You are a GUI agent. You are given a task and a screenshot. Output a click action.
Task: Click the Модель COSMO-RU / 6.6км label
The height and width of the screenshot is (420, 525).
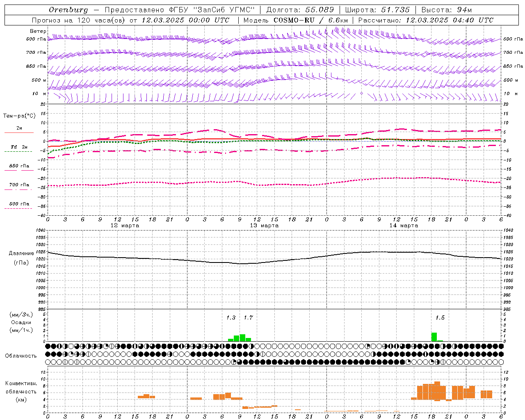coord(295,20)
